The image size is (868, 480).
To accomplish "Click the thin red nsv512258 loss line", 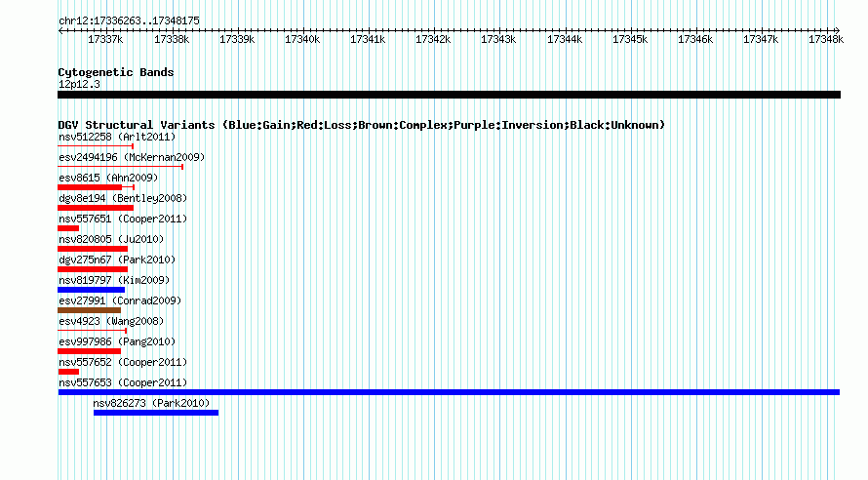I will tap(96, 146).
